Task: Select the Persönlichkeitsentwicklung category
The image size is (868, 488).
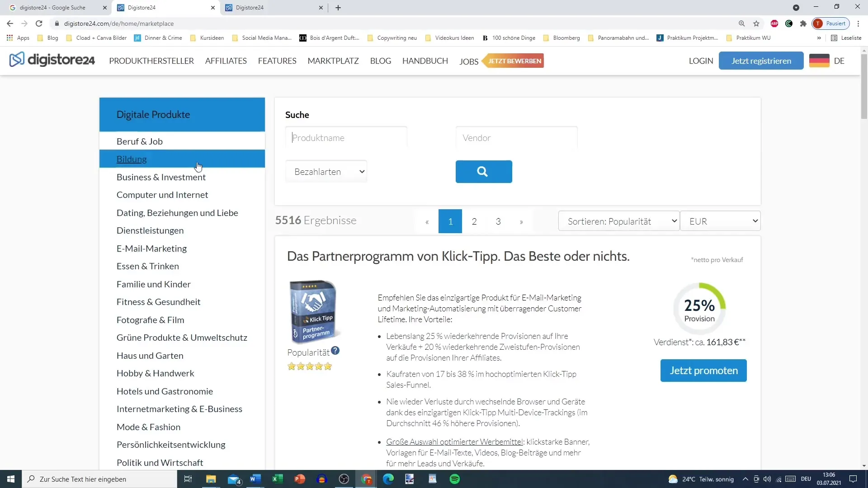Action: 182,445
